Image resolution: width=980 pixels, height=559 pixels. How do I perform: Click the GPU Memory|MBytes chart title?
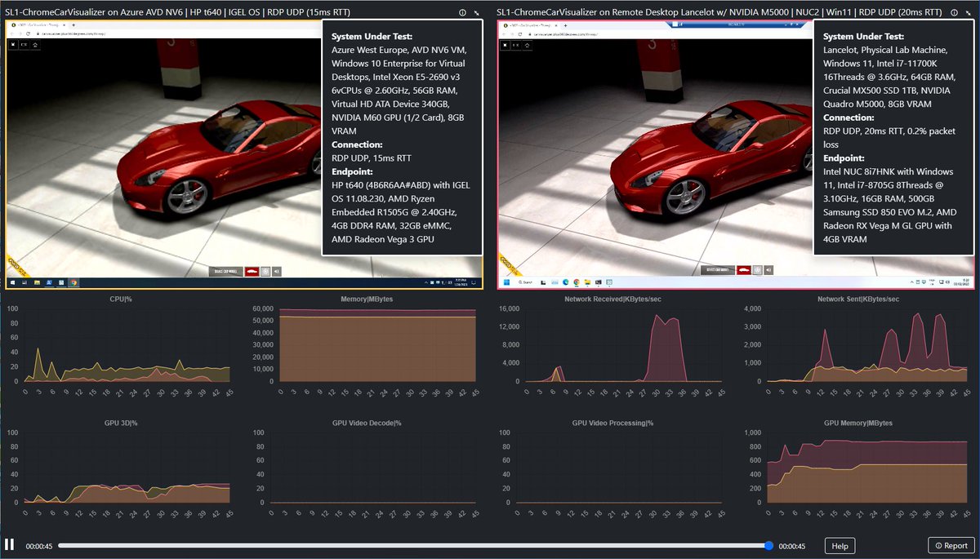coord(857,424)
